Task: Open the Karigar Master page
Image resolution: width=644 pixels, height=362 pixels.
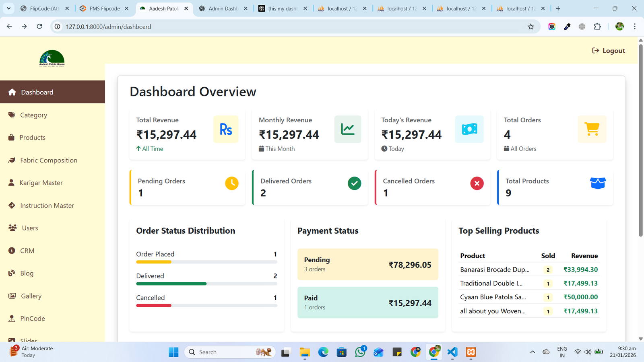Action: click(41, 183)
